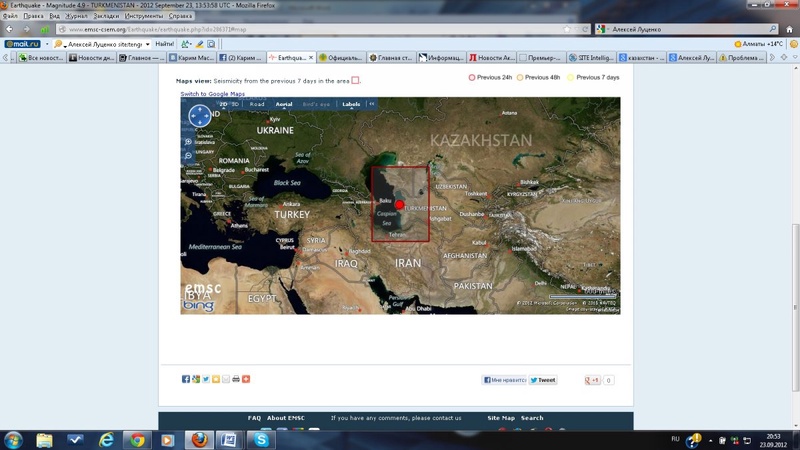Viewport: 800px width, 450px height.
Task: Click the Switch to Google Maps link
Action: 212,94
